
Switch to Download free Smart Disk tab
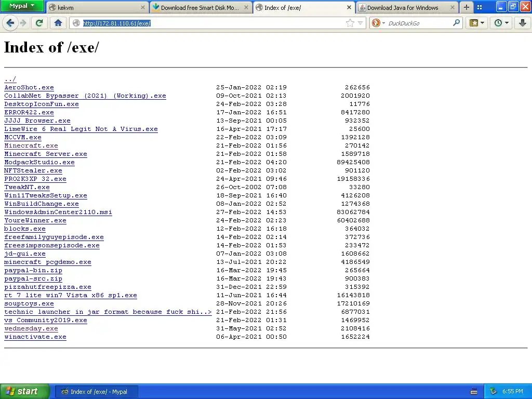(x=201, y=7)
